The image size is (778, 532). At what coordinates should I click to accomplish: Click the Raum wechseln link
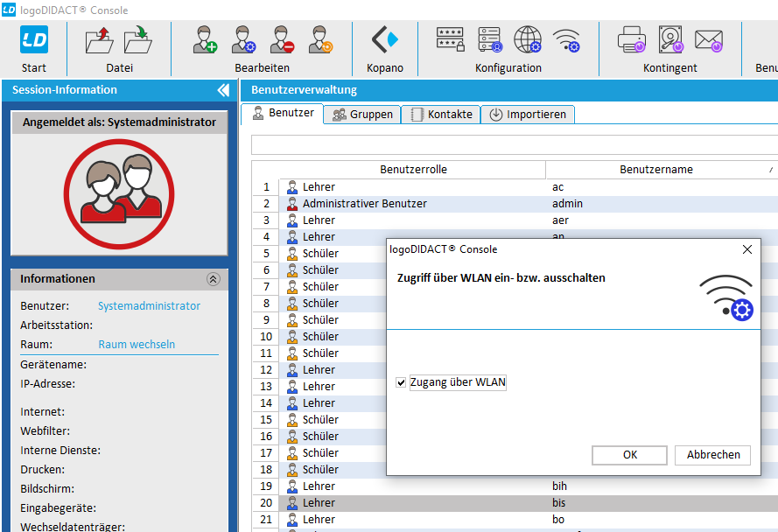pos(137,345)
